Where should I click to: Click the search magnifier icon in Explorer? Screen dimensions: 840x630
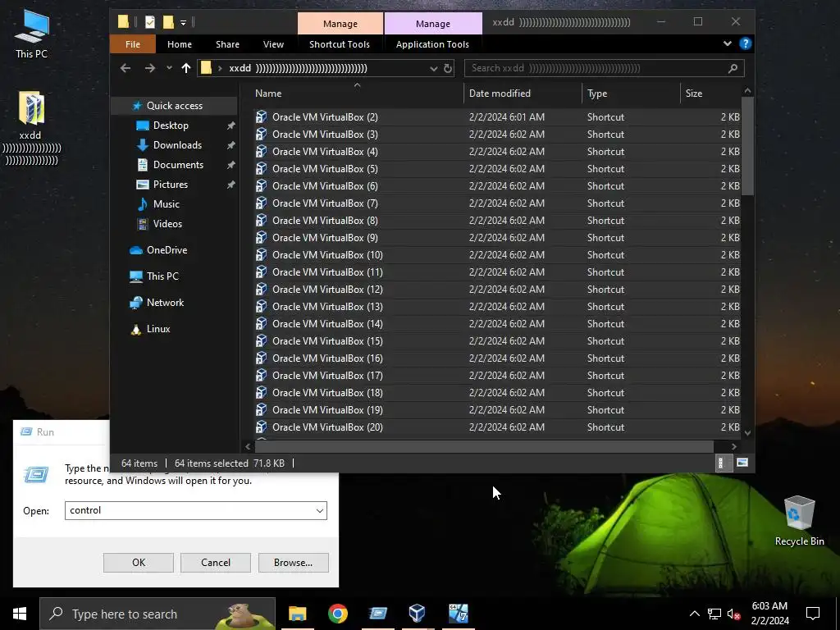coord(733,68)
